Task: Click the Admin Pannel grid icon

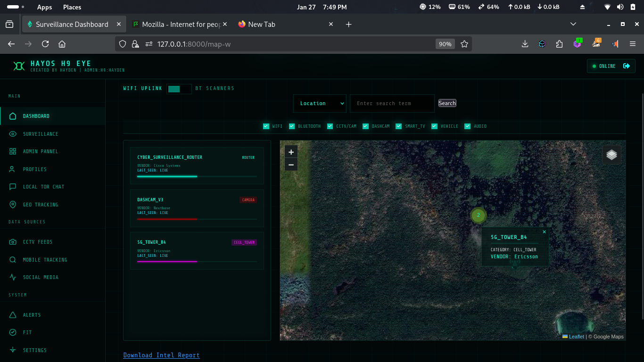Action: click(x=13, y=151)
